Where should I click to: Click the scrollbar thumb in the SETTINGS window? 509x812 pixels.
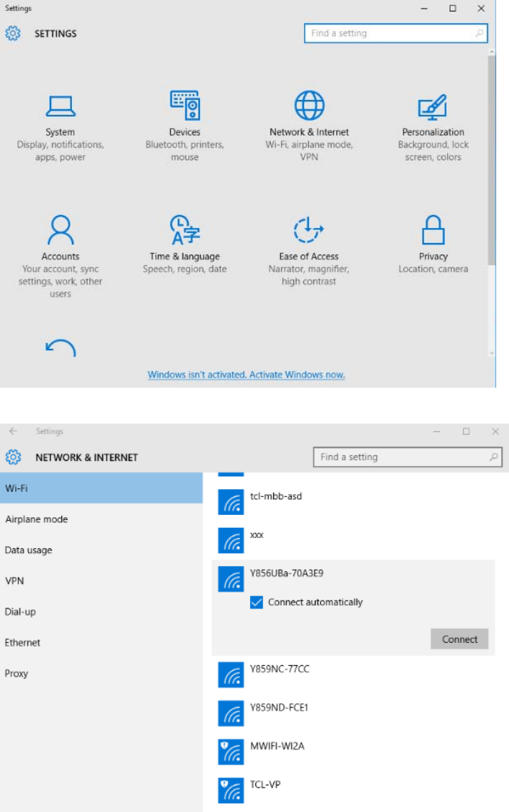[492, 160]
